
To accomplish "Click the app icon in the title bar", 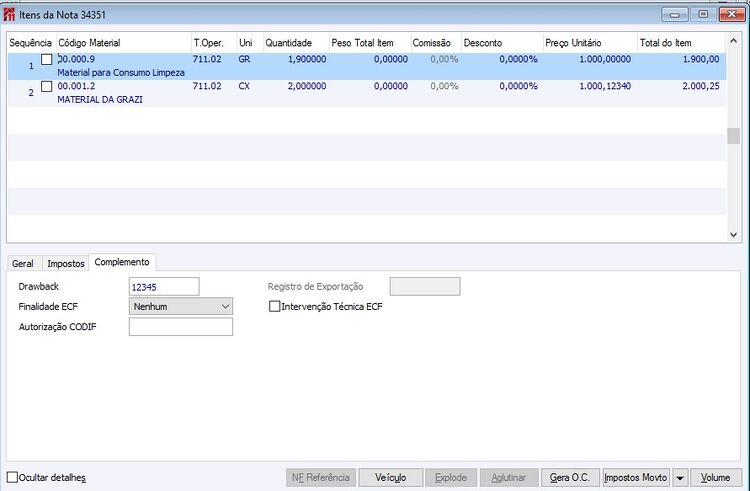I will 9,15.
